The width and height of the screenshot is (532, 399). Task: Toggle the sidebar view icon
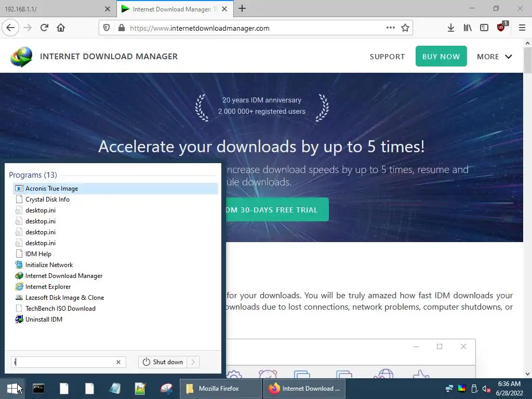[x=484, y=28]
